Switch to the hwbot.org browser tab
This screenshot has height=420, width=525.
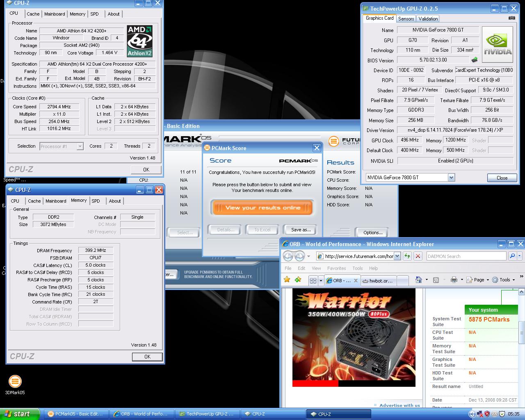click(379, 281)
